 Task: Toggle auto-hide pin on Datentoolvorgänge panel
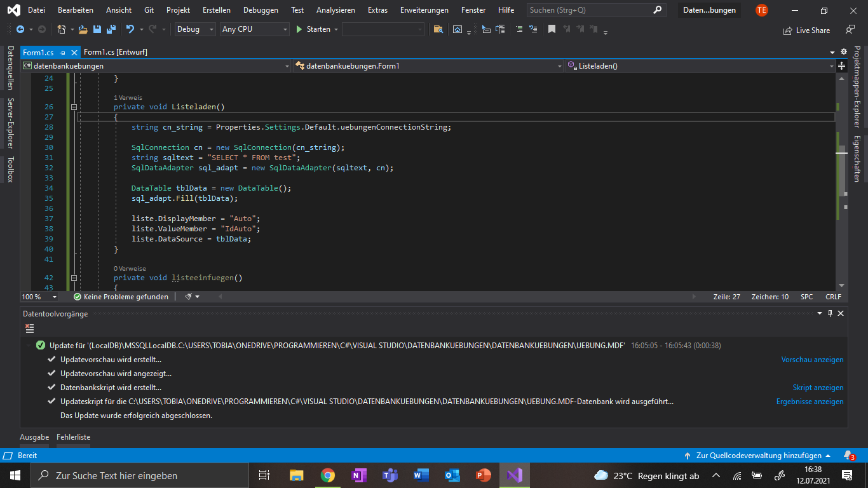tap(830, 313)
